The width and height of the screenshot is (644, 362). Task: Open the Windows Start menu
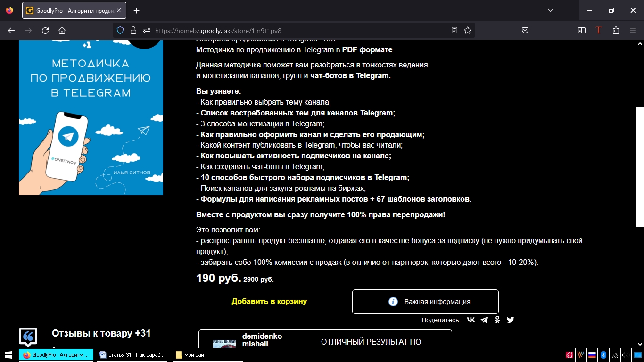tap(9, 355)
